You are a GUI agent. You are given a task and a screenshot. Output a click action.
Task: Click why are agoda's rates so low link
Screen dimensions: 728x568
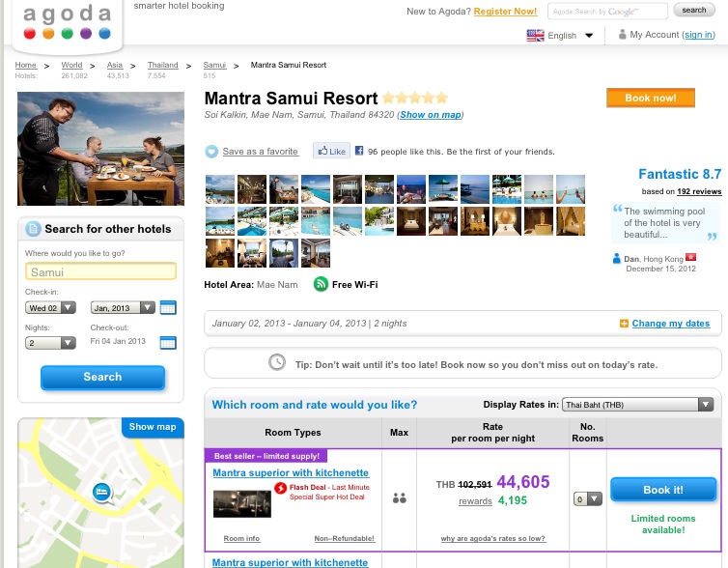[493, 538]
